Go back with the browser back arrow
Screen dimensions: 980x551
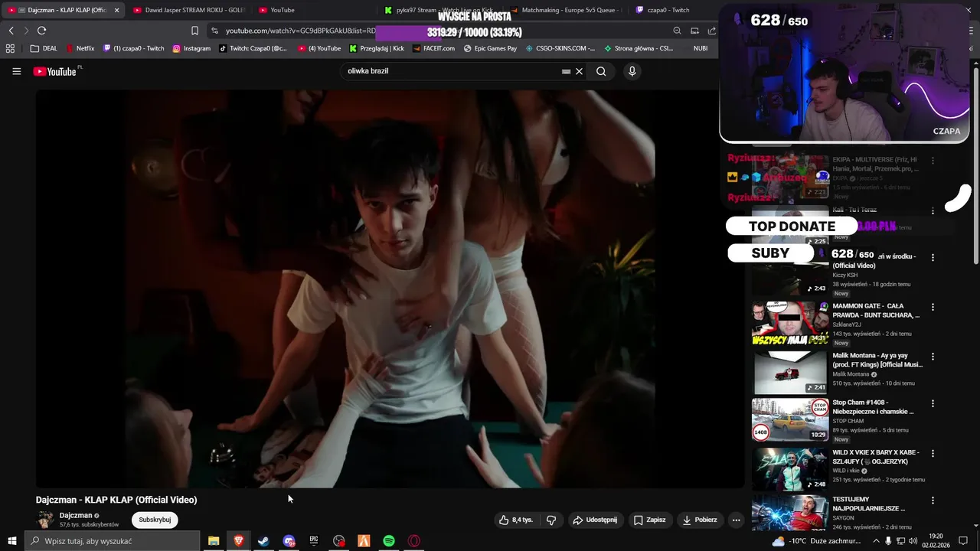11,31
